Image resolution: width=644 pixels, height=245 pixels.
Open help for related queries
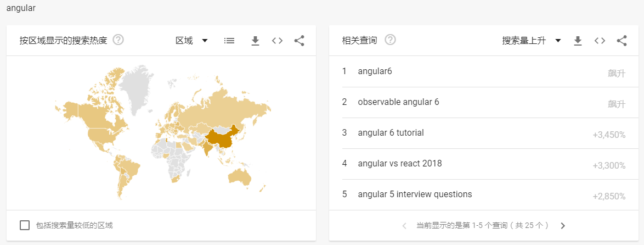click(x=390, y=40)
